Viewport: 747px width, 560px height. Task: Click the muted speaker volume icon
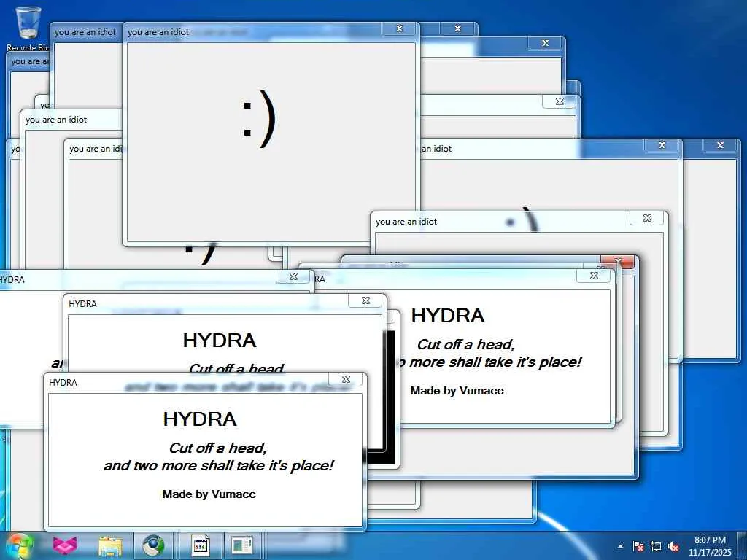coord(673,546)
